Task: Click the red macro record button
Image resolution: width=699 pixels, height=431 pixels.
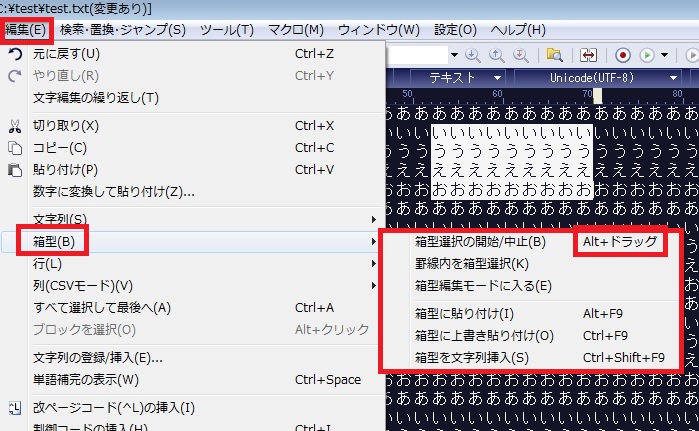Action: click(623, 55)
